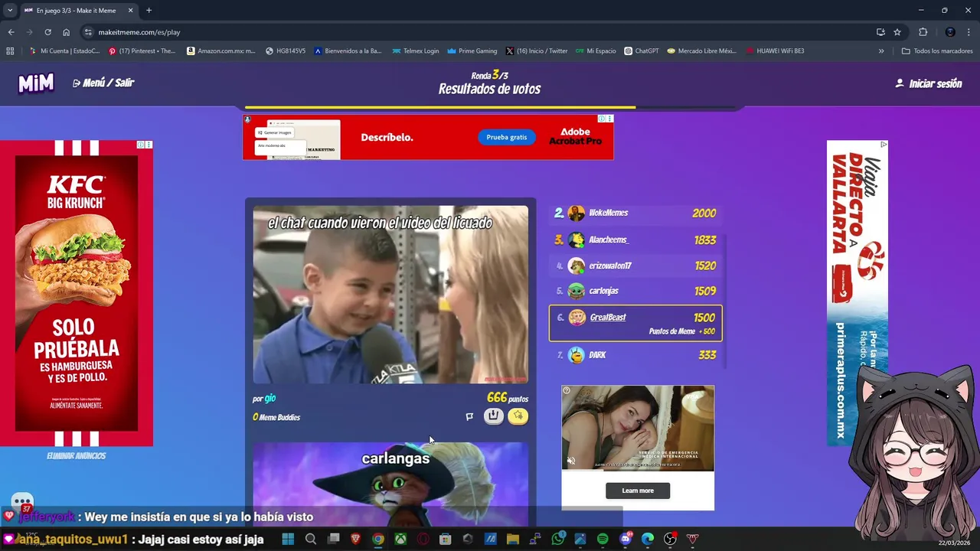Select the highlighted GreatBeast row
This screenshot has height=551, width=980.
pos(635,323)
